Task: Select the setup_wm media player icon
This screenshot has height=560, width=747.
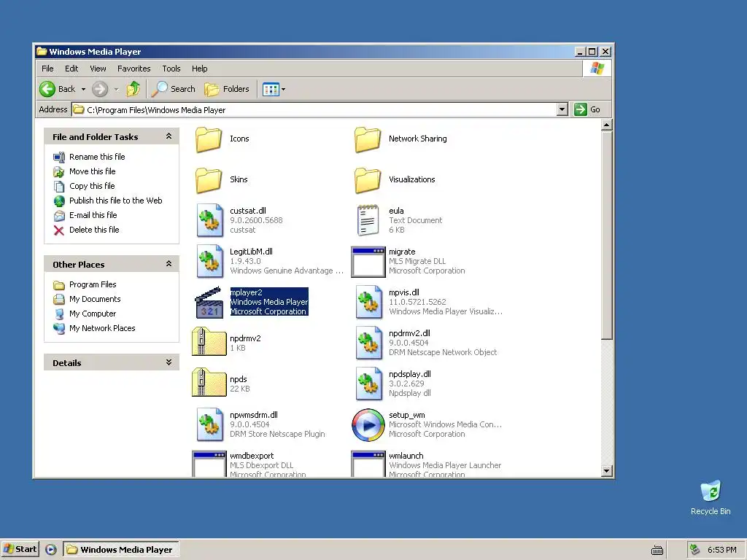Action: [368, 425]
